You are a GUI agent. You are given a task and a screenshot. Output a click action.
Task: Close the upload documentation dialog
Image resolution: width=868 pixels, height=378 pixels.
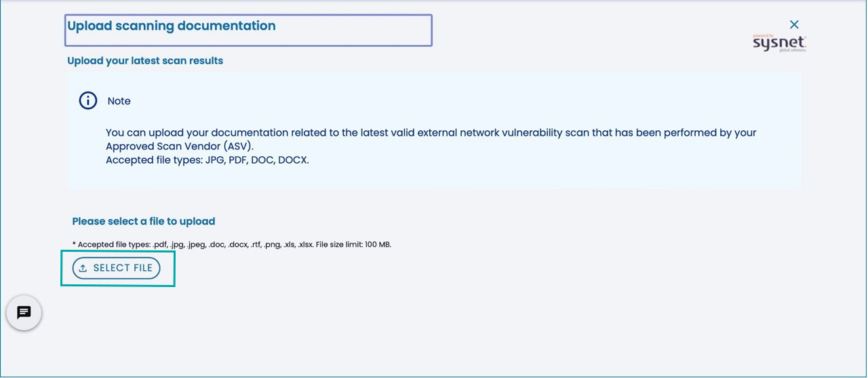[x=794, y=24]
